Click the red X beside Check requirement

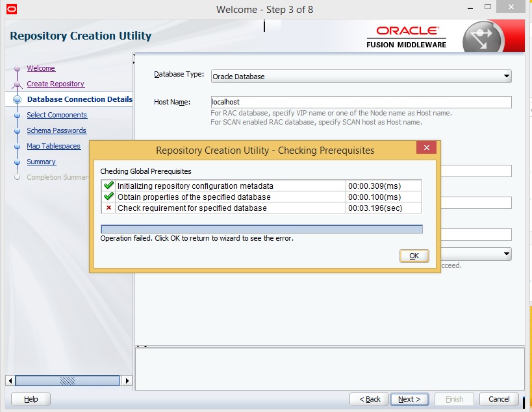(108, 208)
